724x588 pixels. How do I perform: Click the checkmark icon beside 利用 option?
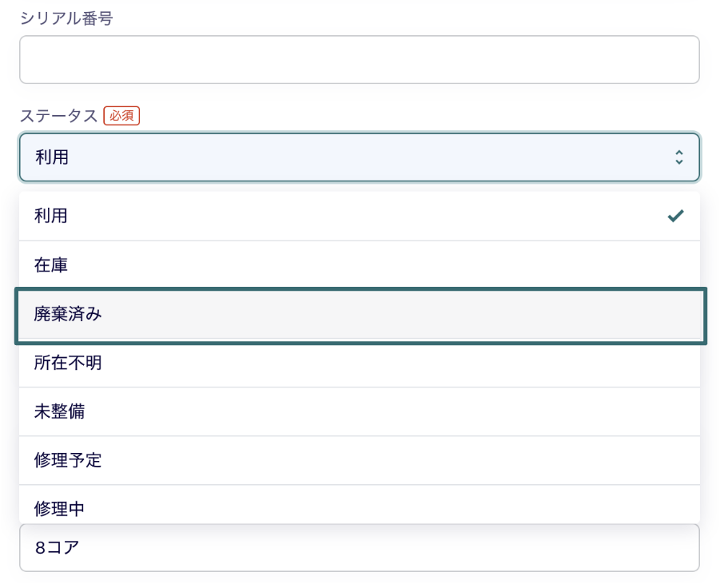(675, 216)
